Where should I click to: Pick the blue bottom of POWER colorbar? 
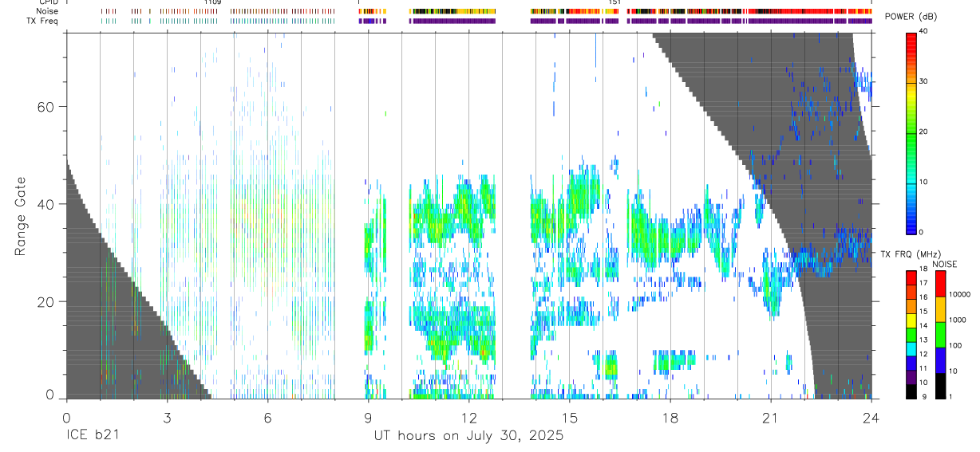coord(911,226)
